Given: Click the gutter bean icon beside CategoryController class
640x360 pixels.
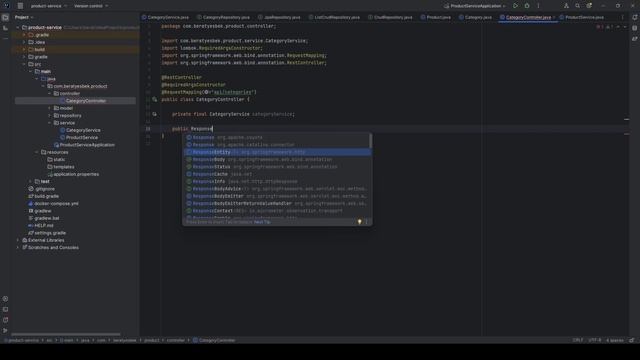Looking at the screenshot, I should [x=154, y=99].
